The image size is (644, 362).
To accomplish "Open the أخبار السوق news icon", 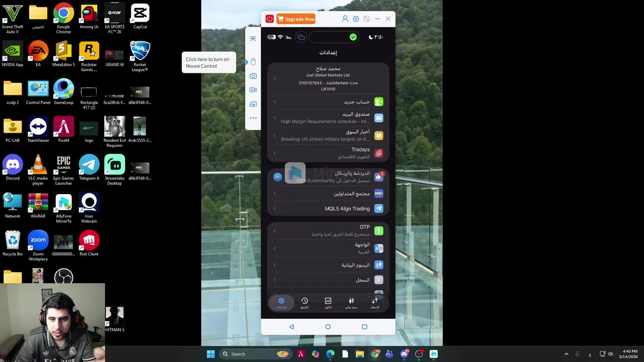I will pos(379,136).
